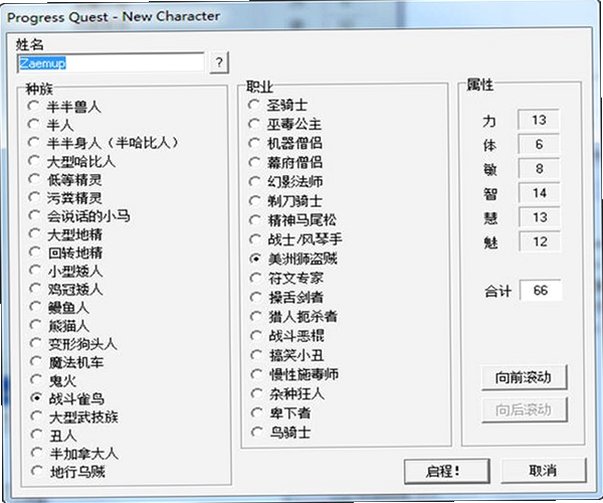Image resolution: width=603 pixels, height=503 pixels.
Task: Click the name input field containing Zaemup
Action: (x=110, y=63)
